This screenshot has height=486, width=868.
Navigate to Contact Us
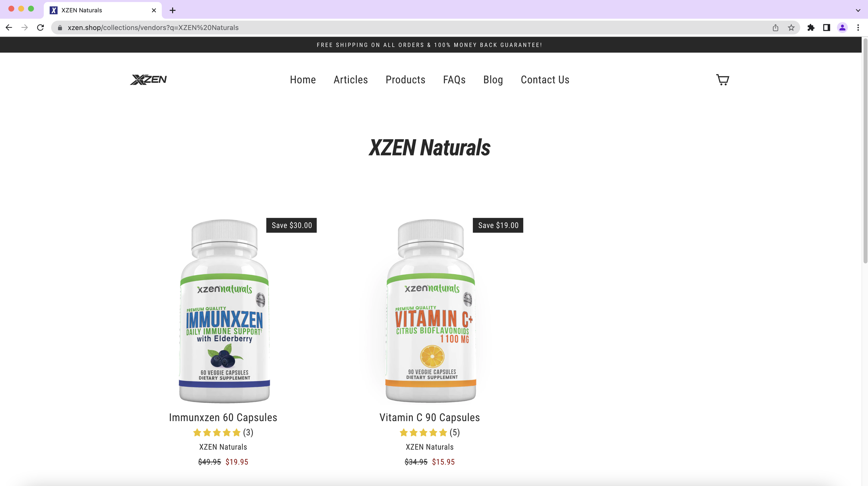point(545,80)
